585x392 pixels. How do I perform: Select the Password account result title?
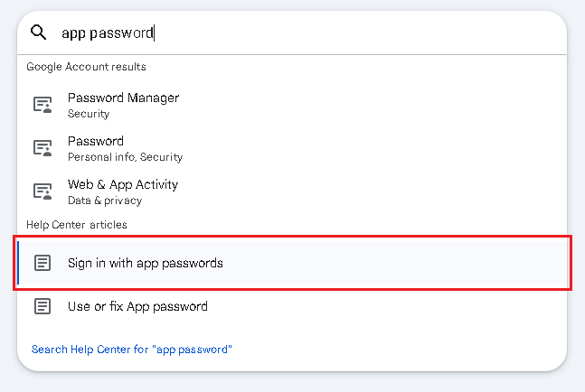(96, 141)
